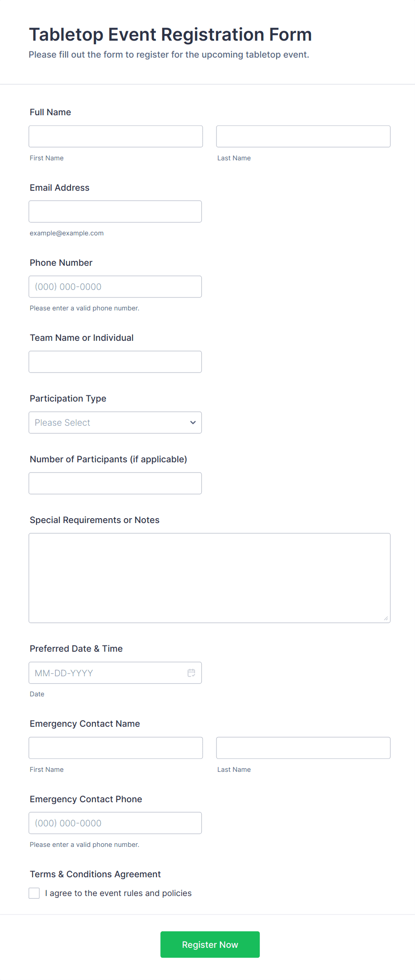Click the Full Name first name field

point(116,136)
